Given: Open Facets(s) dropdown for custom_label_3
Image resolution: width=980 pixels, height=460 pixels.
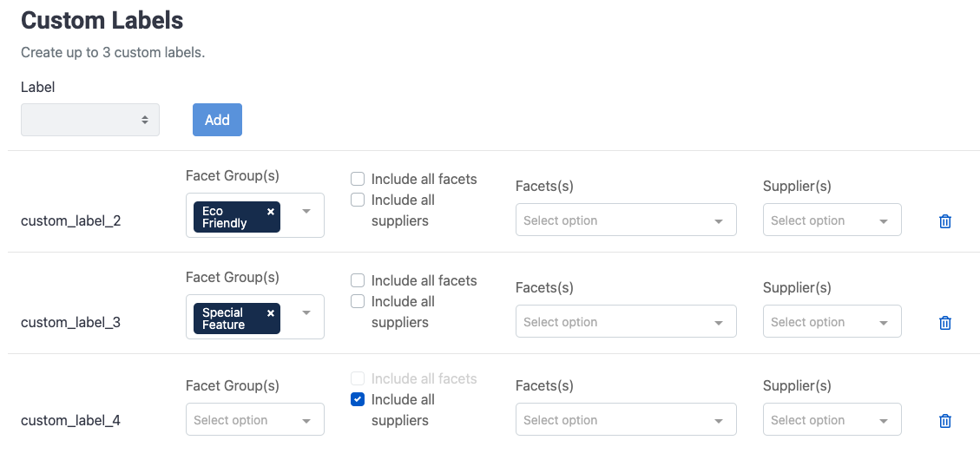Looking at the screenshot, I should [x=626, y=321].
